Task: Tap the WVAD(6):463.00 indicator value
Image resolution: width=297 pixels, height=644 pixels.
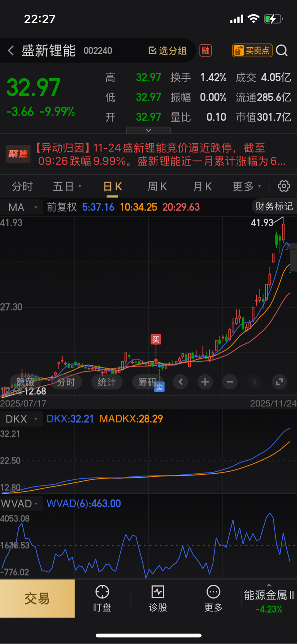Action: [x=84, y=504]
